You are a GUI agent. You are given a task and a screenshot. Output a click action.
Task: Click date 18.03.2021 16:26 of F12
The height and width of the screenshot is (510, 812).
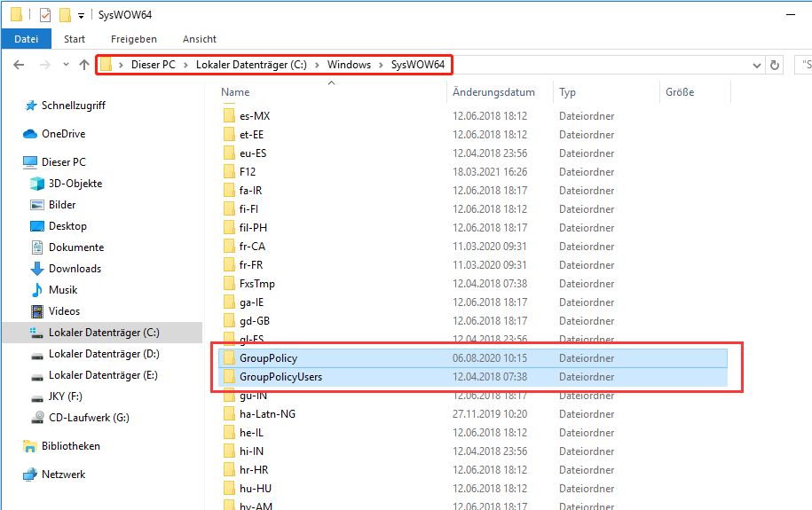coord(490,172)
